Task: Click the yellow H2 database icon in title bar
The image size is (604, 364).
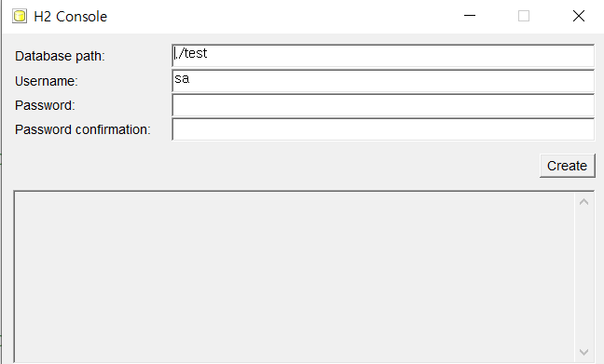Action: (x=20, y=16)
